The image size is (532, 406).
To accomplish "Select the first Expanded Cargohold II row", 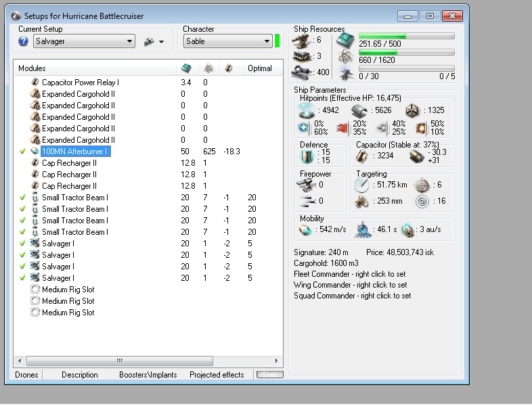I will coord(79,94).
